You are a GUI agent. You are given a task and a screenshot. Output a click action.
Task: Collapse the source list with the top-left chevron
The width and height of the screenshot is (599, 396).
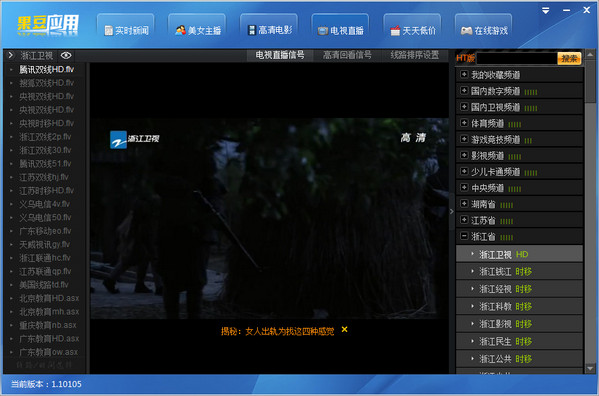[x=11, y=55]
